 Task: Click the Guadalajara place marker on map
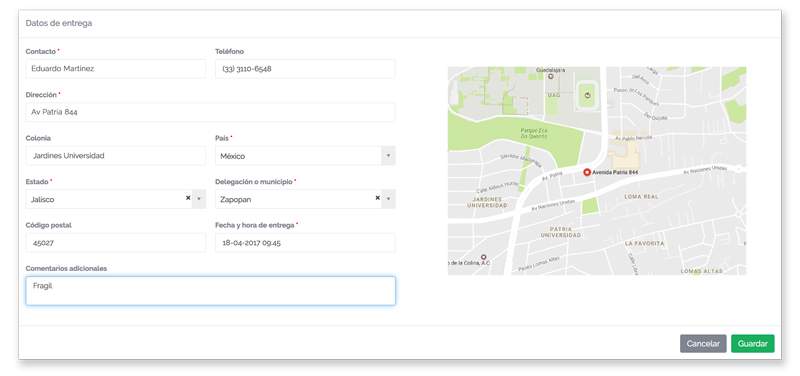pos(551,77)
